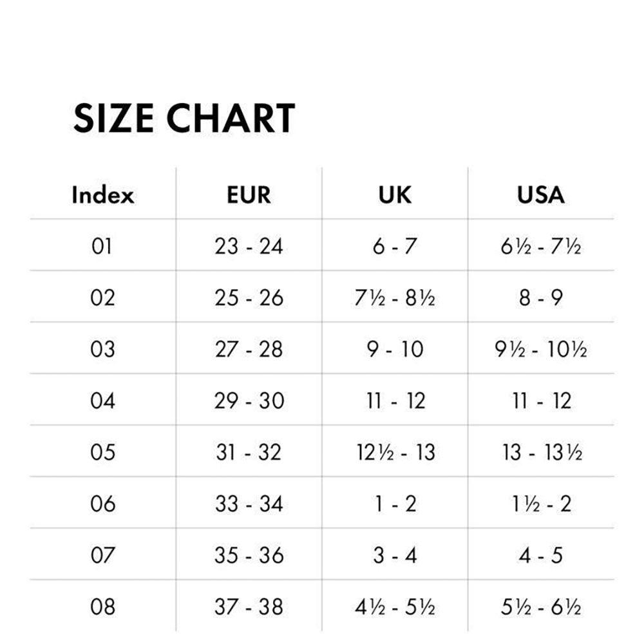Click the SIZE CHART title
644x644 pixels.
tap(184, 118)
